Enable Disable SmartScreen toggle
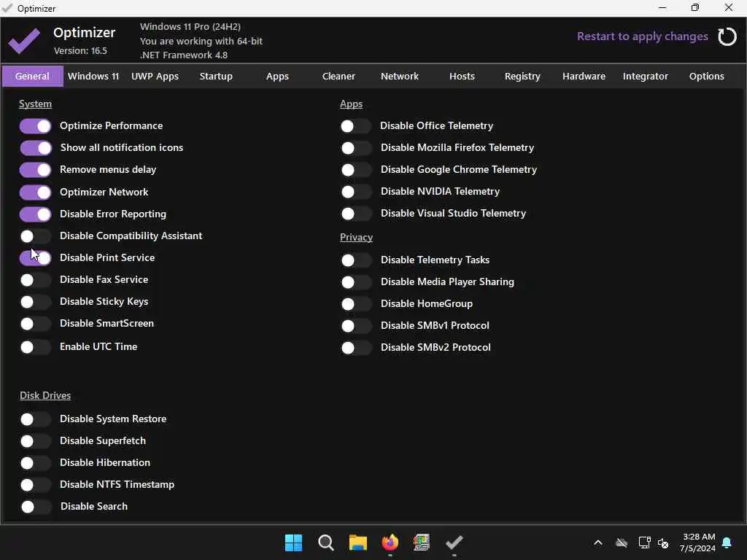The image size is (747, 560). (35, 324)
